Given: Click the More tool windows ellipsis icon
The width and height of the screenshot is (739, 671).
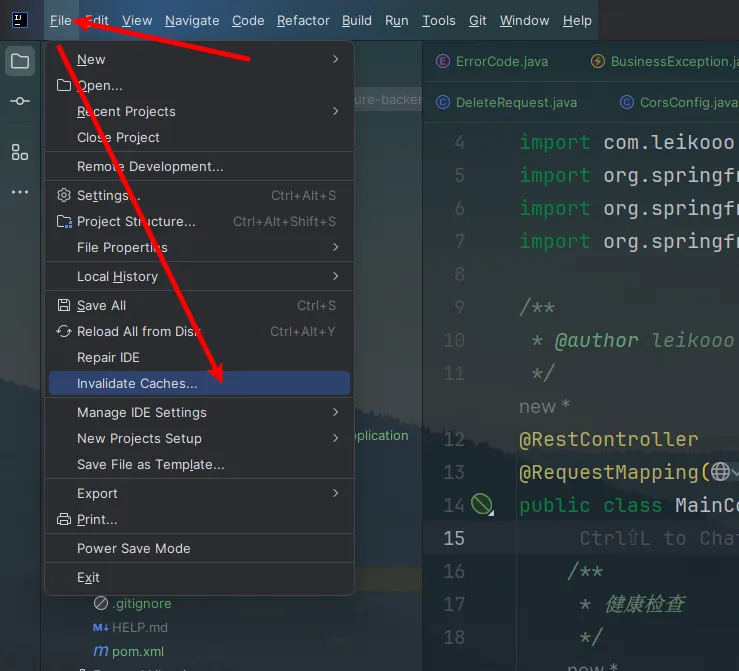Looking at the screenshot, I should (x=20, y=192).
